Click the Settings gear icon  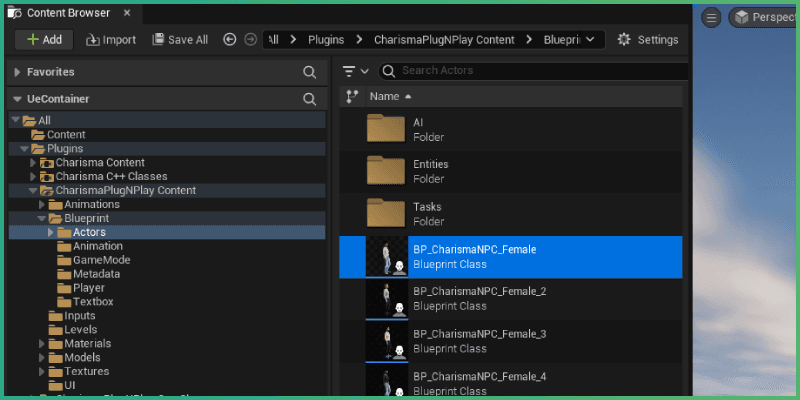(x=623, y=40)
